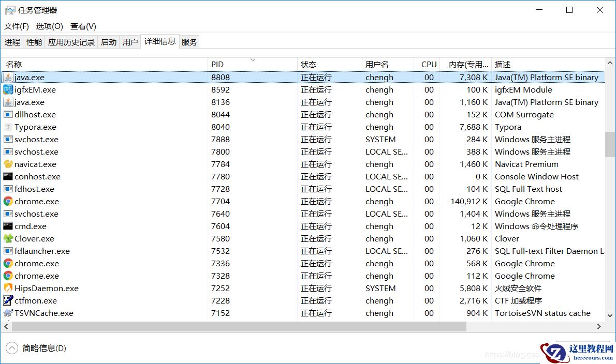The width and height of the screenshot is (616, 364).
Task: Open the 查看(V) menu
Action: click(x=83, y=26)
